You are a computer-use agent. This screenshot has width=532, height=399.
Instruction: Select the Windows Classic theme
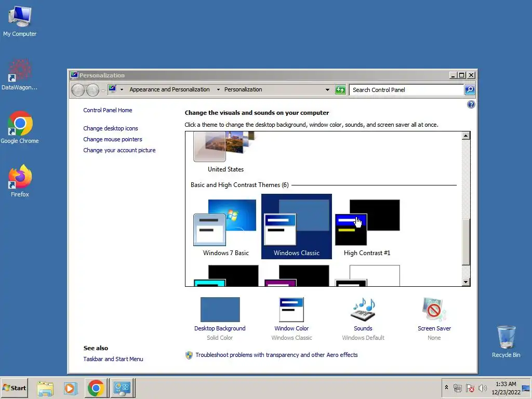coord(297,227)
